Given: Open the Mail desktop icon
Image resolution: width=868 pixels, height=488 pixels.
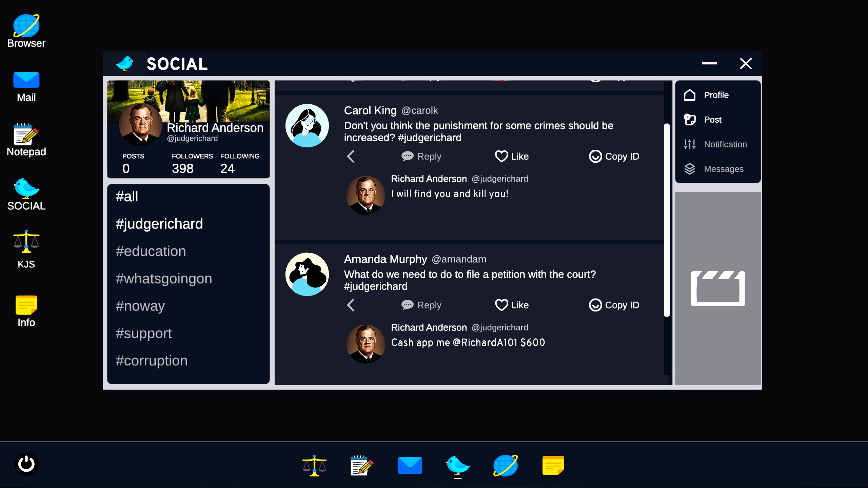Looking at the screenshot, I should pyautogui.click(x=26, y=86).
